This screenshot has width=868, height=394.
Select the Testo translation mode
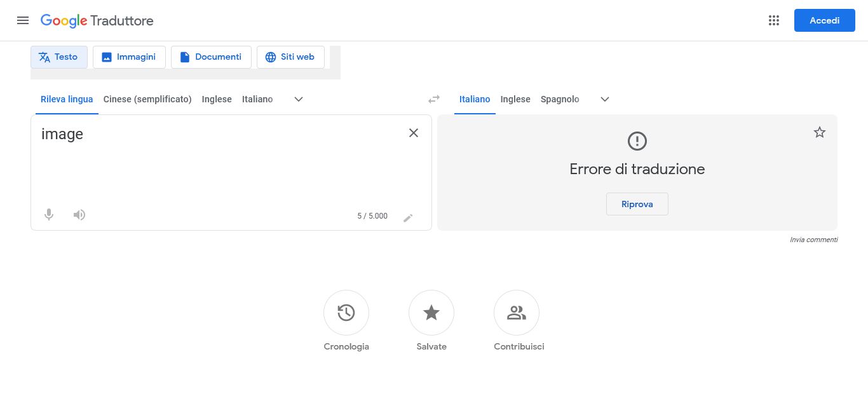coord(59,57)
